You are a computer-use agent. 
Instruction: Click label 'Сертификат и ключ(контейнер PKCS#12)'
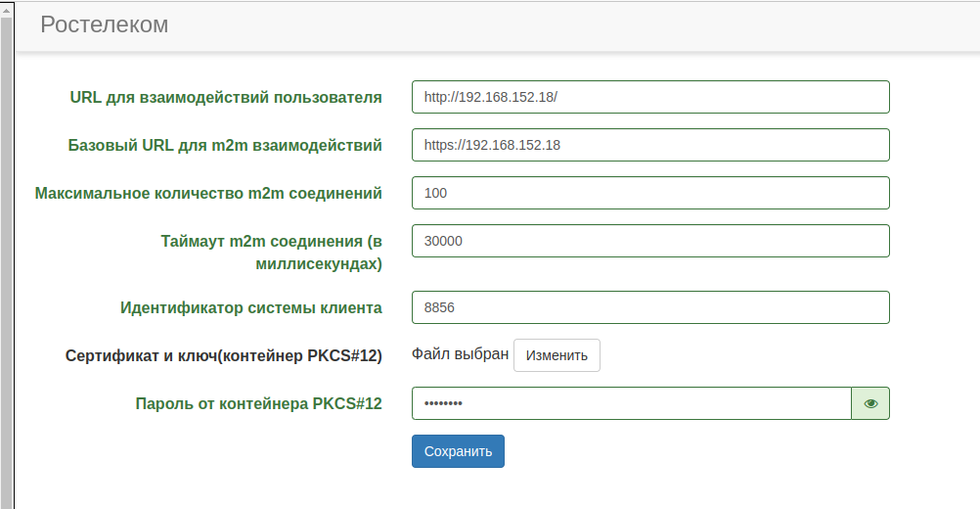(224, 355)
